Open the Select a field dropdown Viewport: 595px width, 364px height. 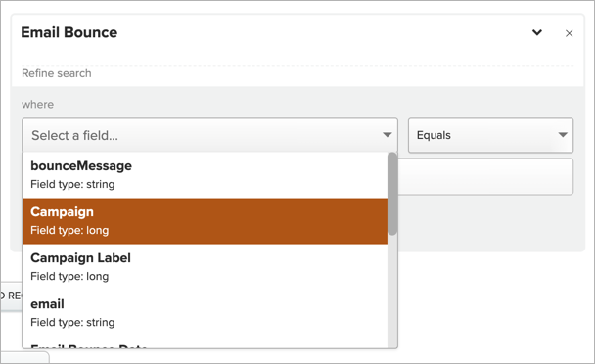(209, 135)
